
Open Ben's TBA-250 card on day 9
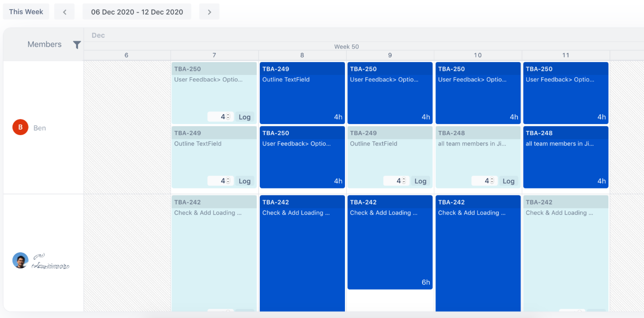[x=390, y=93]
